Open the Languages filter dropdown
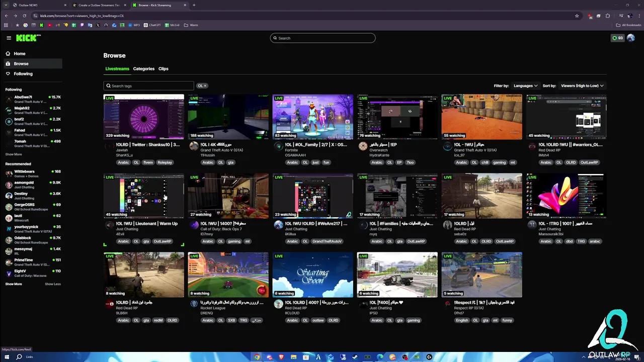 click(x=525, y=85)
